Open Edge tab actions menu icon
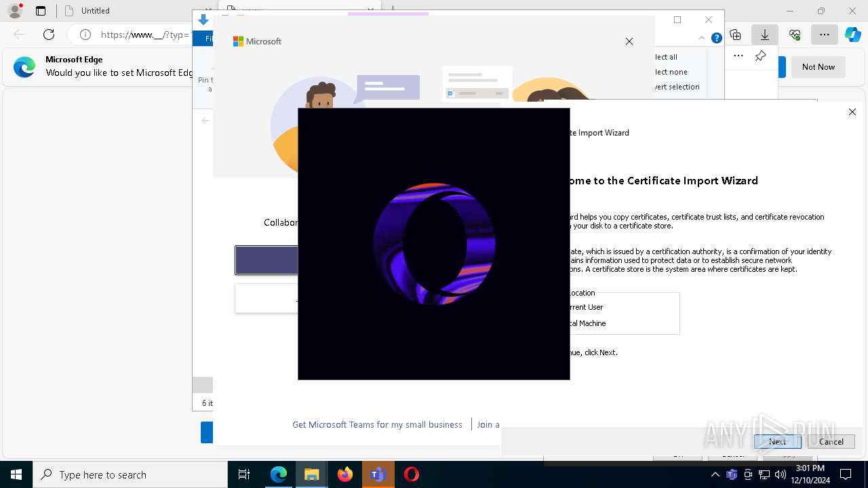The height and width of the screenshot is (488, 868). pos(41,11)
